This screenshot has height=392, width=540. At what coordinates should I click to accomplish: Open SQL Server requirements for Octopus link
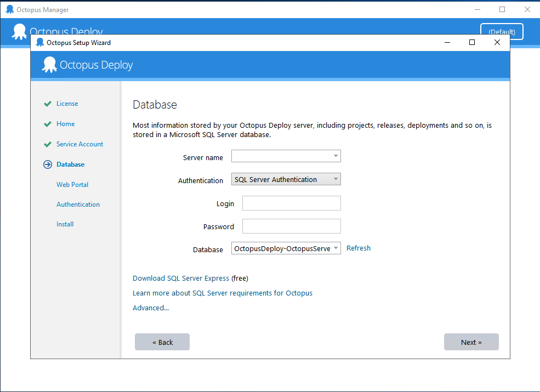223,293
